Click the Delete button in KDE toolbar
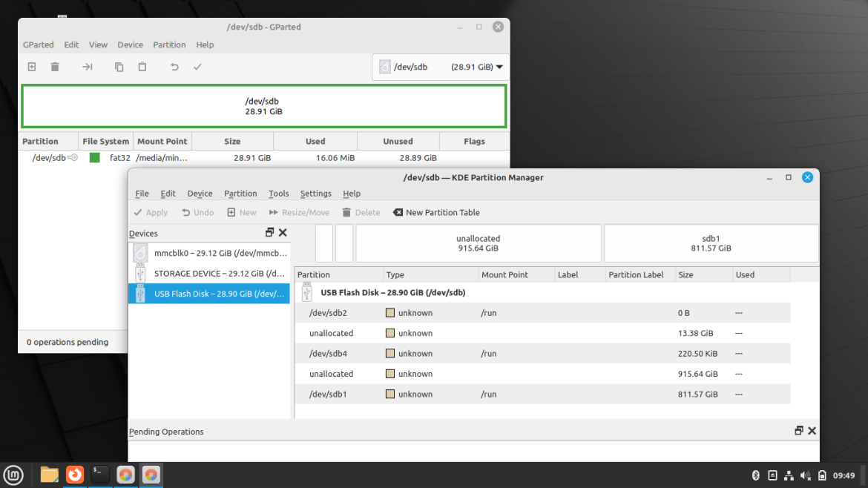This screenshot has width=868, height=488. (361, 212)
